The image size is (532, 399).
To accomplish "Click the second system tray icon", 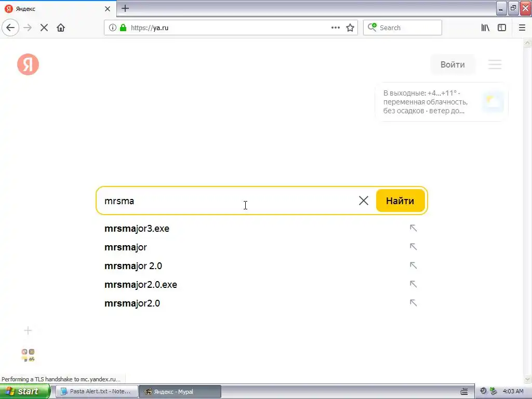I will pyautogui.click(x=494, y=391).
